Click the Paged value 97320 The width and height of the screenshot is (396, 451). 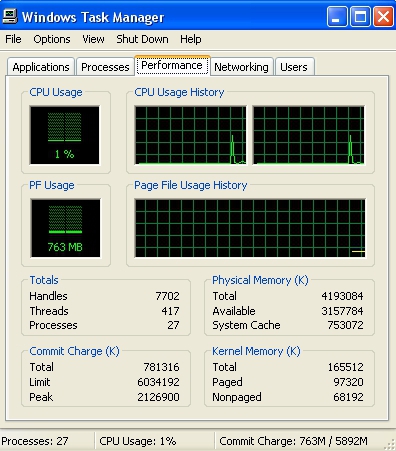(x=348, y=382)
